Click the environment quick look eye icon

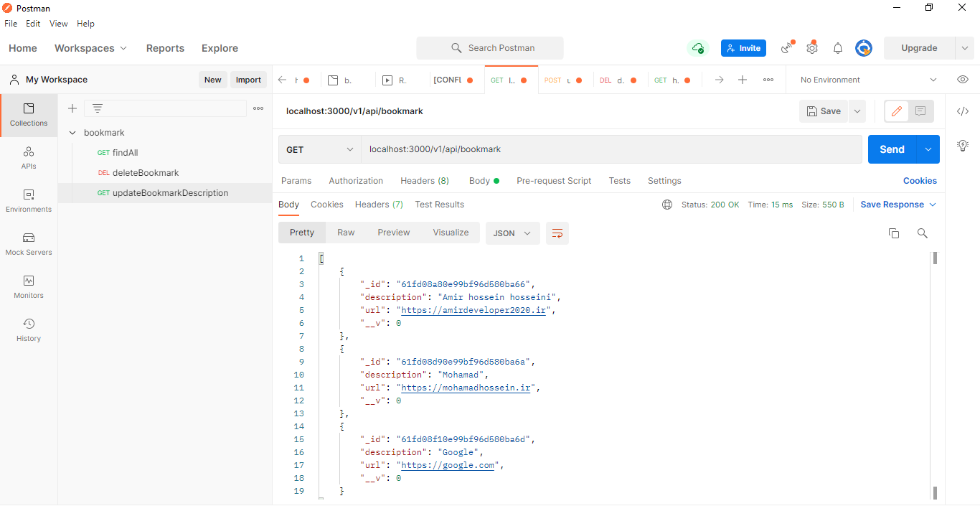(963, 80)
